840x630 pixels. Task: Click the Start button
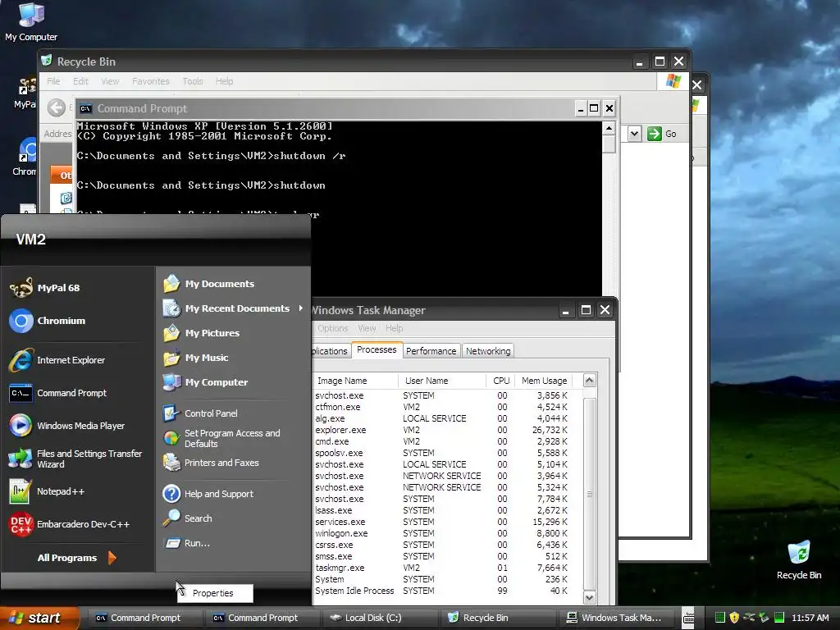(x=39, y=618)
